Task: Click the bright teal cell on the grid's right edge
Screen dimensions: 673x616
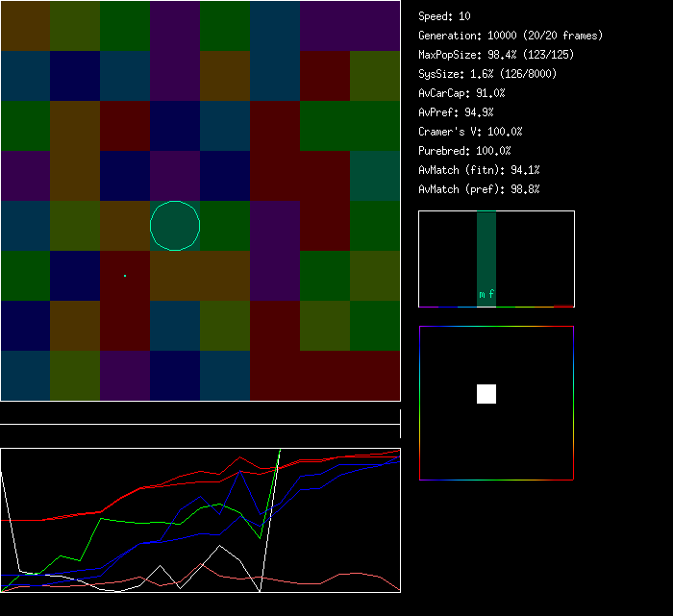Action: [x=375, y=176]
